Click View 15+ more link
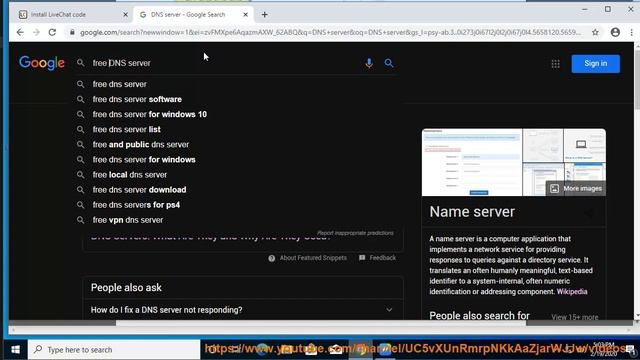Viewport: 640px width, 360px height. click(x=574, y=317)
